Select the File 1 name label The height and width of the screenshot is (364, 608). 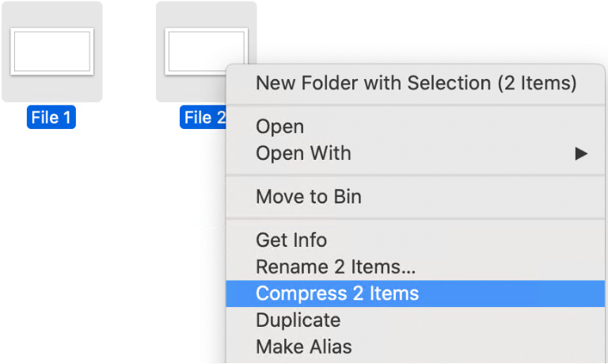point(51,118)
